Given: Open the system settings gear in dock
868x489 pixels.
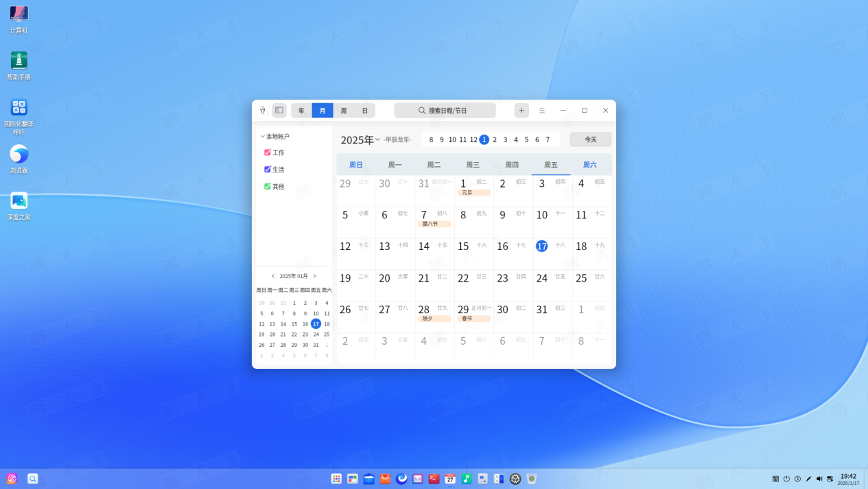Looking at the screenshot, I should pyautogui.click(x=515, y=479).
